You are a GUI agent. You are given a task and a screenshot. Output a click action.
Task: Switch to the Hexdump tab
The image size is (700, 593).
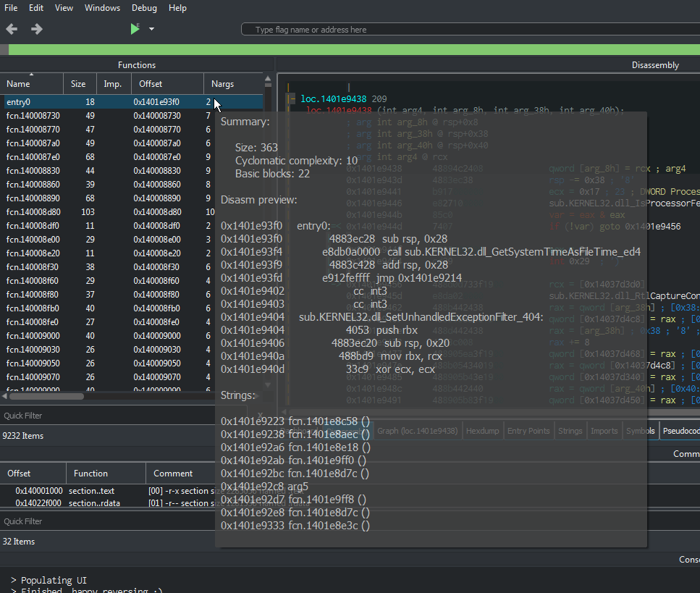pyautogui.click(x=483, y=431)
